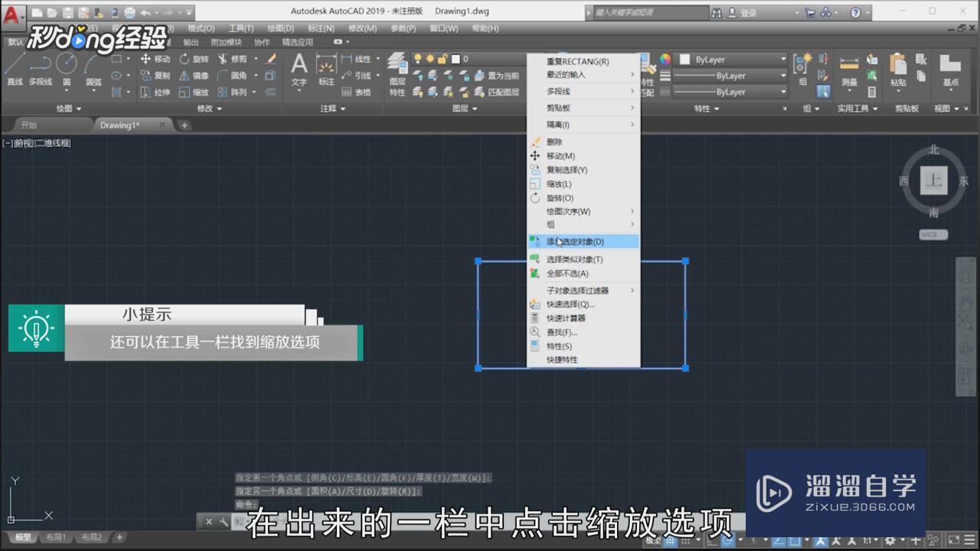Click the new tab plus button beside Drawing1
Image resolution: width=980 pixels, height=551 pixels.
(x=185, y=125)
